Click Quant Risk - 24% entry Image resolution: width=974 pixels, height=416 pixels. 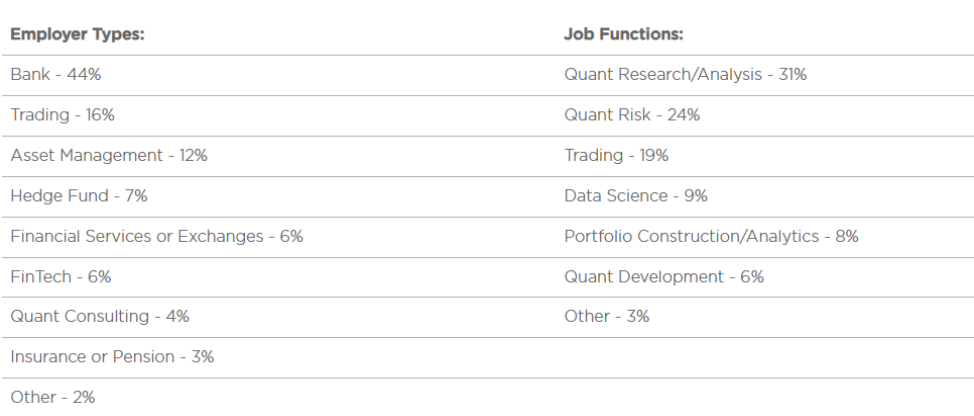pos(632,115)
